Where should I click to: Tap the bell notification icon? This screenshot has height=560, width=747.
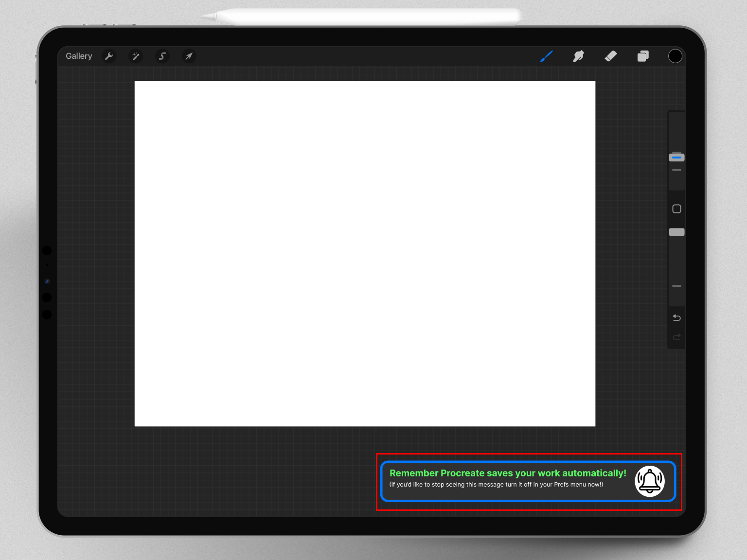tap(650, 481)
